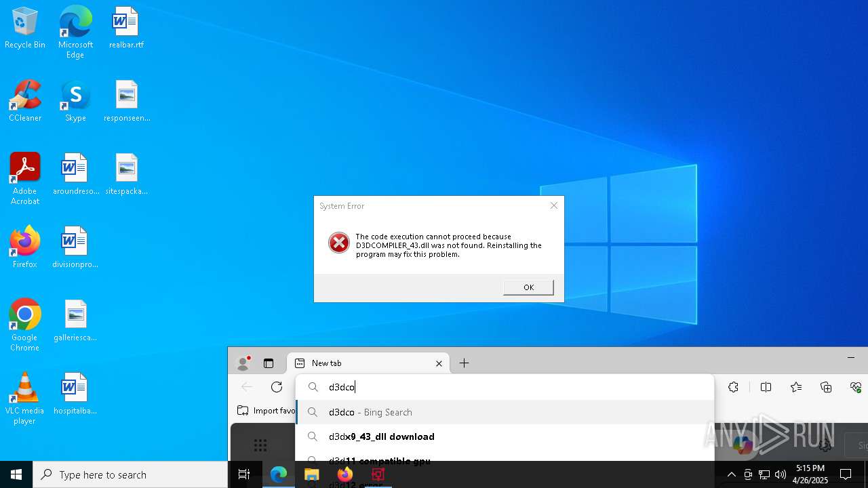Open Task View in the taskbar
868x488 pixels.
244,474
